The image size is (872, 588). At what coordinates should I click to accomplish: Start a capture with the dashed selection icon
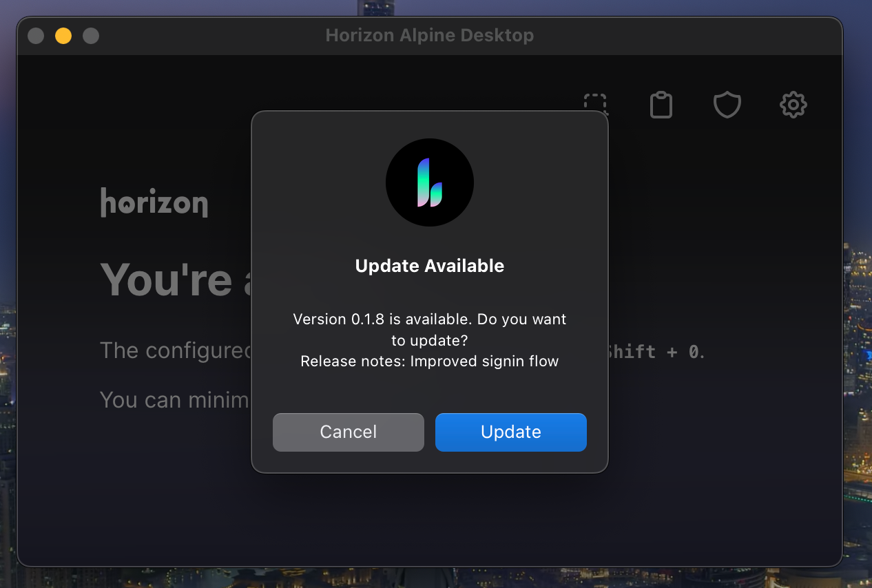[x=595, y=105]
